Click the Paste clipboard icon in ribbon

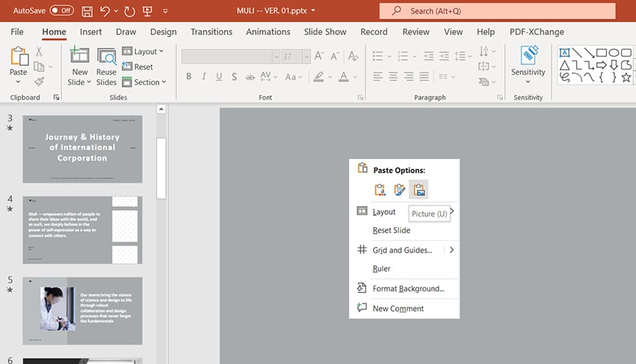(18, 56)
